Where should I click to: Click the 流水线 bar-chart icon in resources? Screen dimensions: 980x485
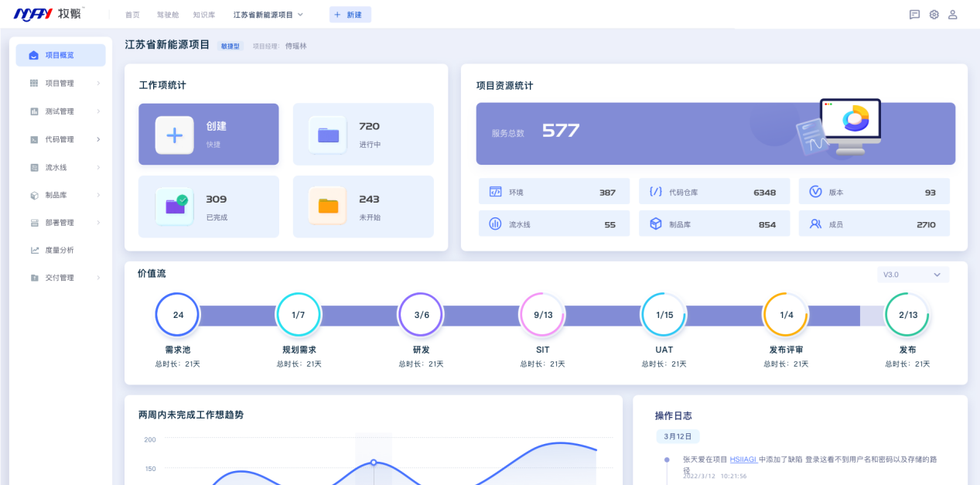tap(495, 224)
